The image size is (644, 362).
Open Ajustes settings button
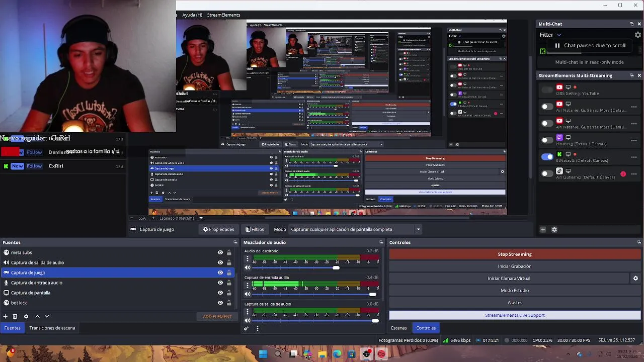pyautogui.click(x=515, y=303)
